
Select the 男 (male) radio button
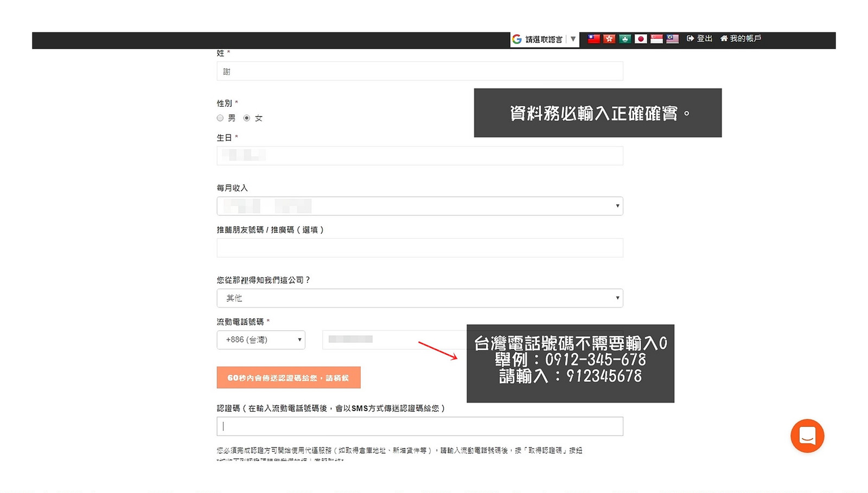(x=220, y=118)
